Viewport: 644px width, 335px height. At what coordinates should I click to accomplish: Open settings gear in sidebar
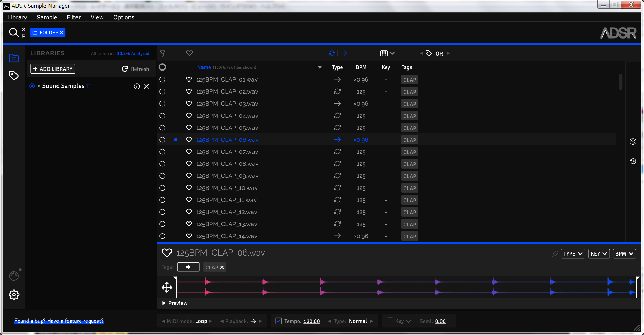pyautogui.click(x=14, y=295)
